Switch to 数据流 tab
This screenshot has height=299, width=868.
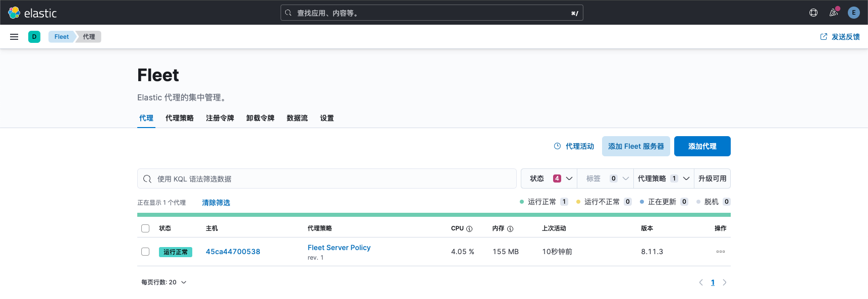coord(297,118)
